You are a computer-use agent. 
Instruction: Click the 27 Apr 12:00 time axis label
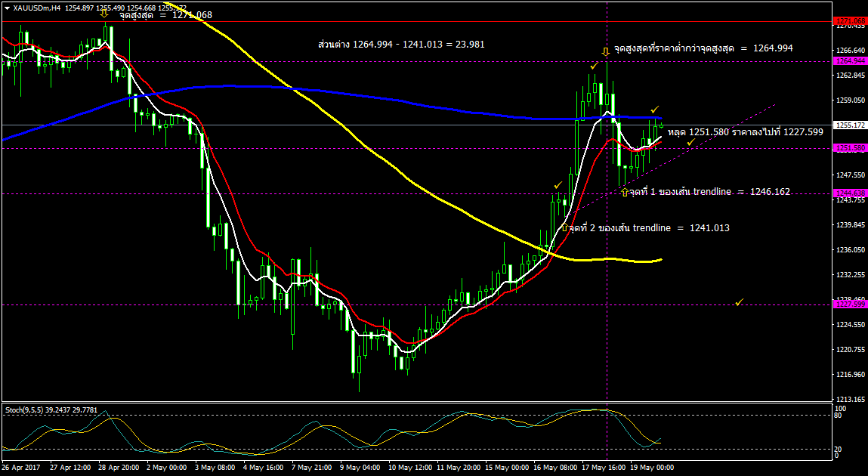point(70,468)
